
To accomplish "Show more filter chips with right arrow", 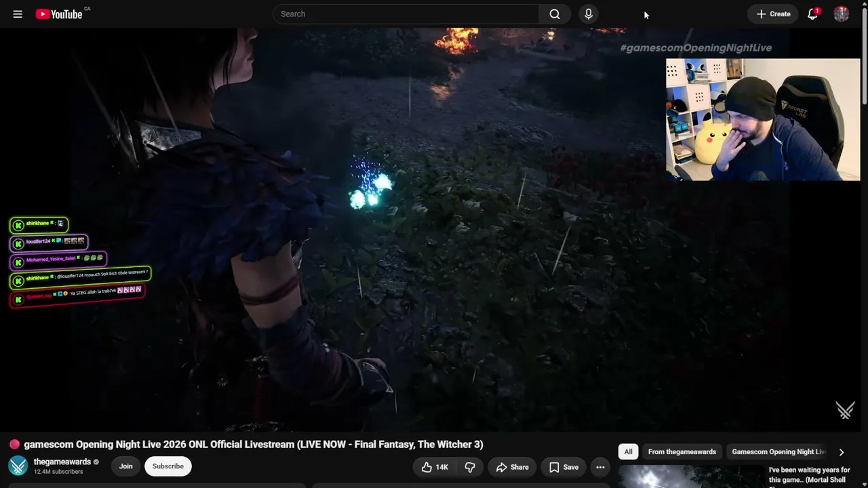I will (x=842, y=452).
